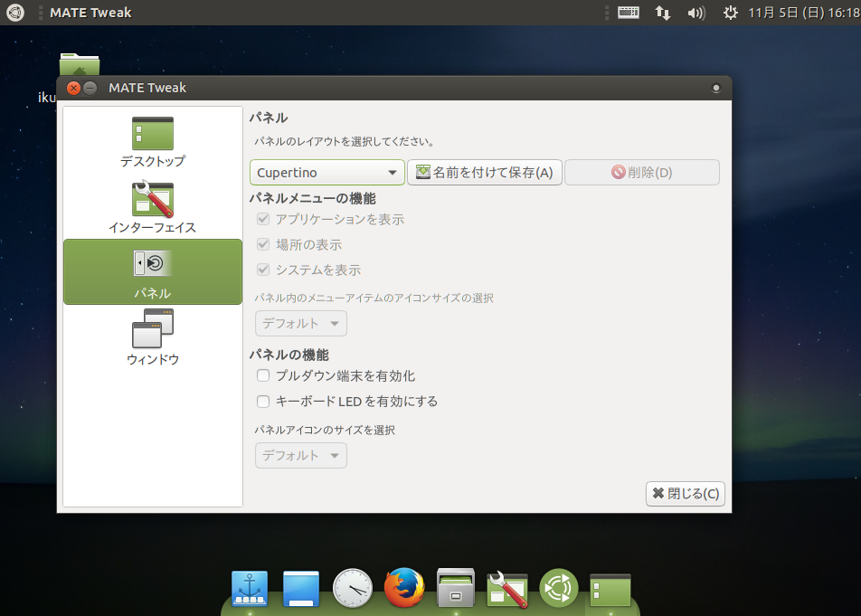The width and height of the screenshot is (861, 616).
Task: Launch the Plank anchor icon in the dock
Action: 250,589
